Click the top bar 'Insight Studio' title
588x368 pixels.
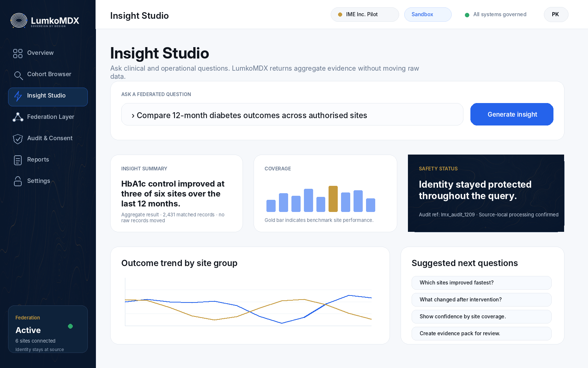click(x=140, y=16)
